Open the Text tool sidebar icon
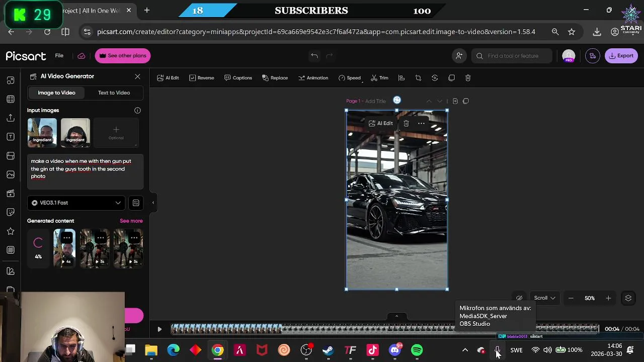 pos(11,137)
